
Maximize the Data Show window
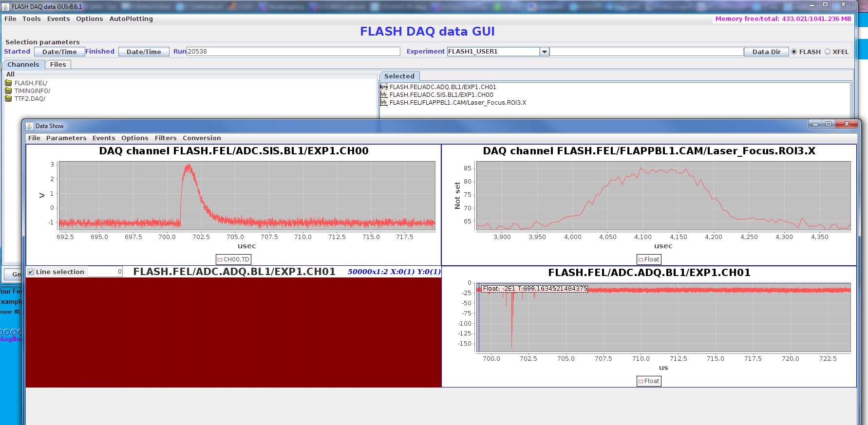829,124
